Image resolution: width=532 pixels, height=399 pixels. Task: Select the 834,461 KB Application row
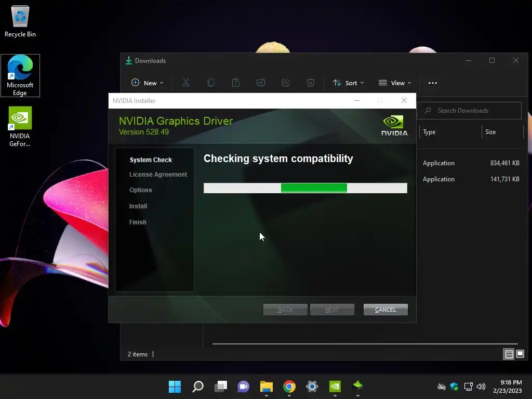[472, 163]
